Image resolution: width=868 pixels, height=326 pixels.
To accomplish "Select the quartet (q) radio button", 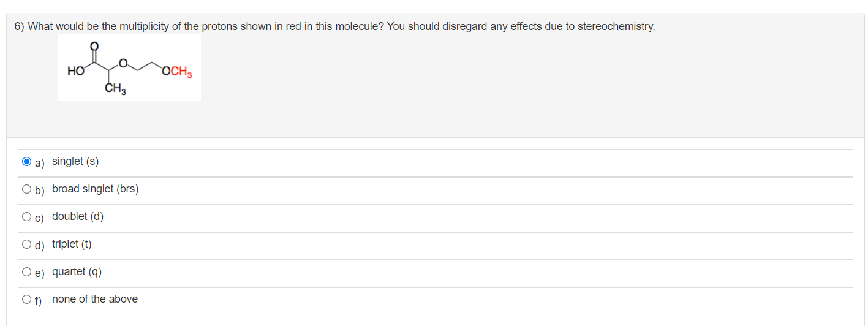I will (x=26, y=272).
